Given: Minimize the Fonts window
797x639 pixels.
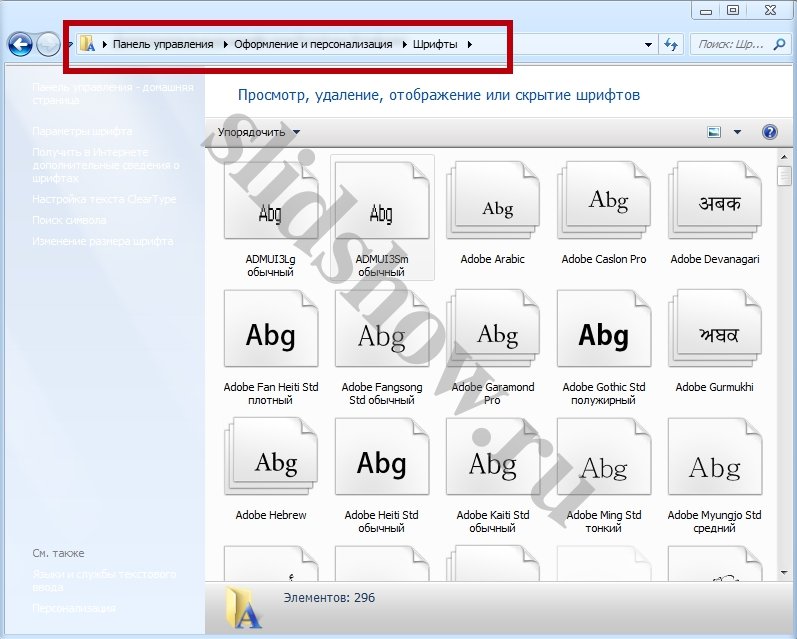Looking at the screenshot, I should (x=706, y=10).
